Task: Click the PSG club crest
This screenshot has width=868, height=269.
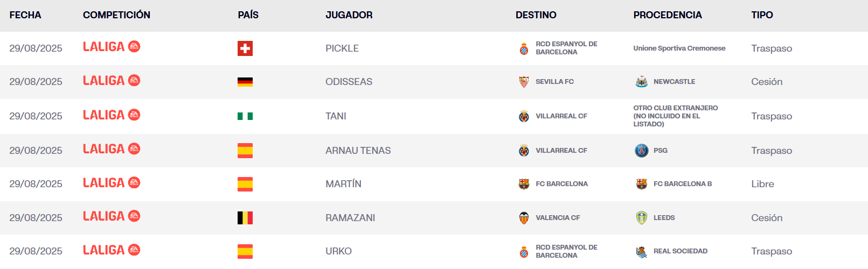Action: pyautogui.click(x=641, y=151)
